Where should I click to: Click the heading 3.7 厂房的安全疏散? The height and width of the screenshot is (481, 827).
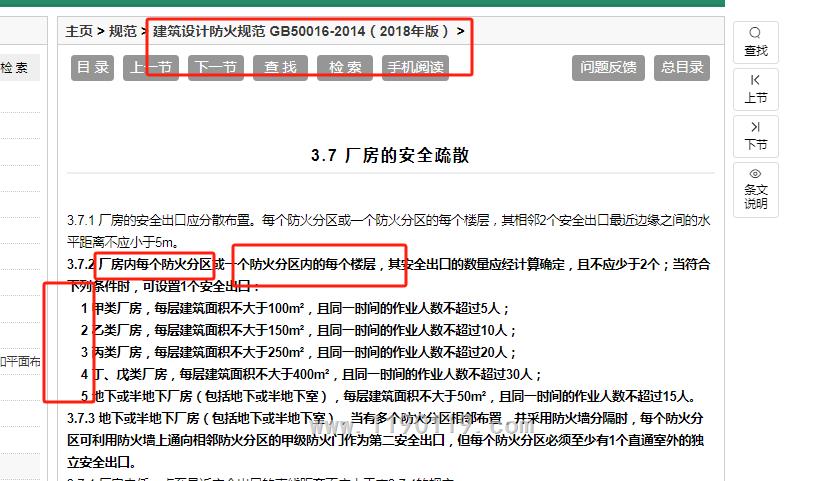(x=389, y=156)
